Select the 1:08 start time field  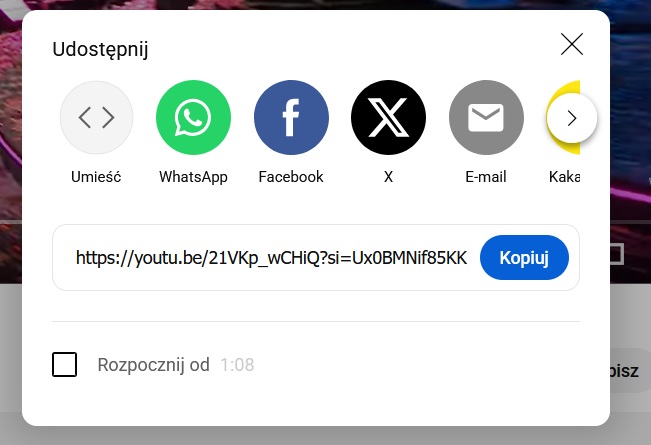[x=237, y=365]
